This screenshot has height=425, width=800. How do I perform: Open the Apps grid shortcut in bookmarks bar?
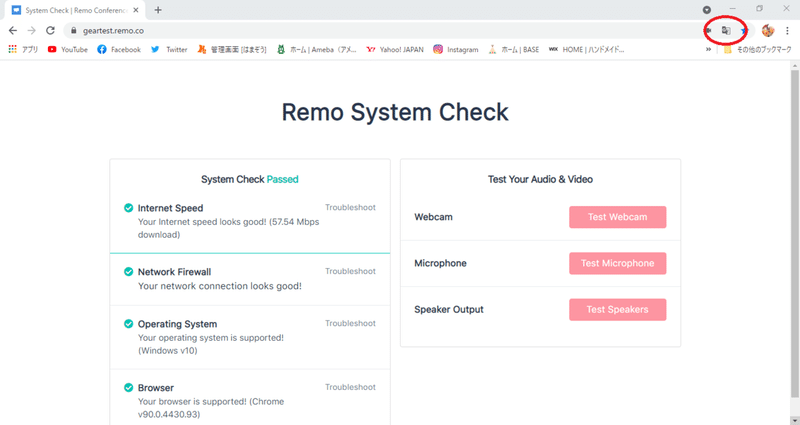(x=13, y=49)
